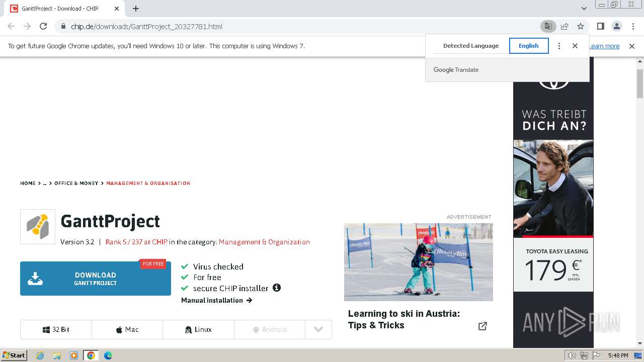Reload the page with refresh icon
The width and height of the screenshot is (644, 362).
click(43, 26)
